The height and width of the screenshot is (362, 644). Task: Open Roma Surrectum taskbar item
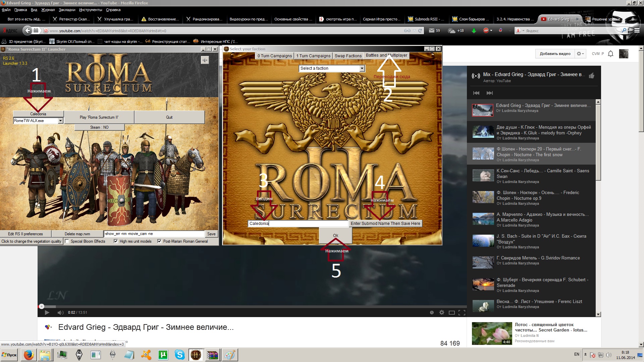pos(196,355)
